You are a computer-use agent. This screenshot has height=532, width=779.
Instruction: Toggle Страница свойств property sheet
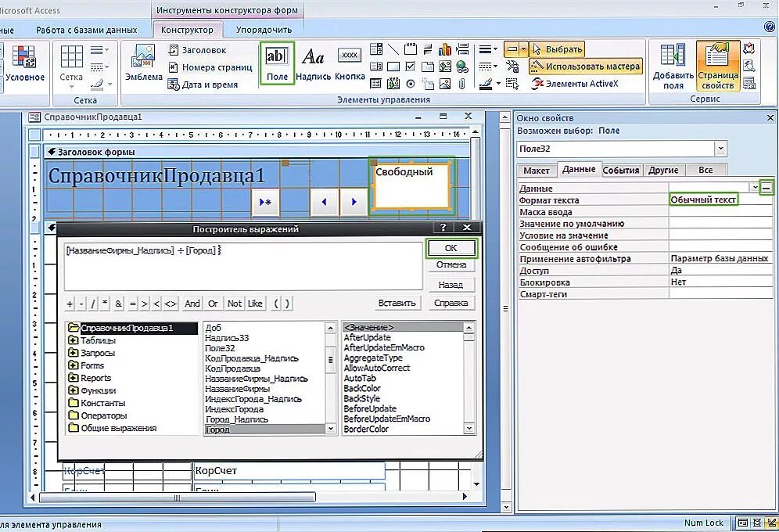pyautogui.click(x=717, y=66)
